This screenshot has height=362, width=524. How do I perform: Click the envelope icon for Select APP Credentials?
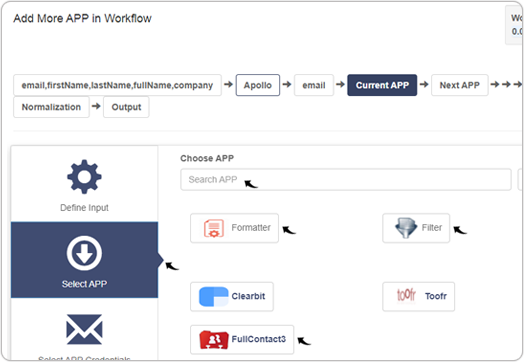(84, 329)
